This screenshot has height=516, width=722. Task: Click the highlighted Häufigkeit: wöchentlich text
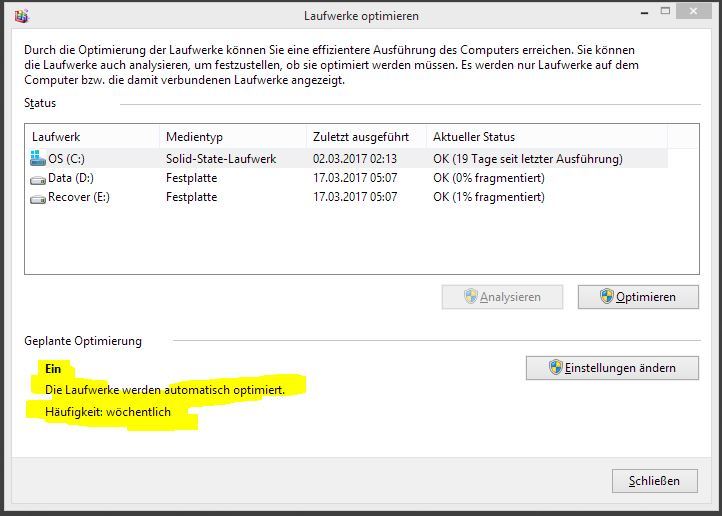click(x=108, y=411)
